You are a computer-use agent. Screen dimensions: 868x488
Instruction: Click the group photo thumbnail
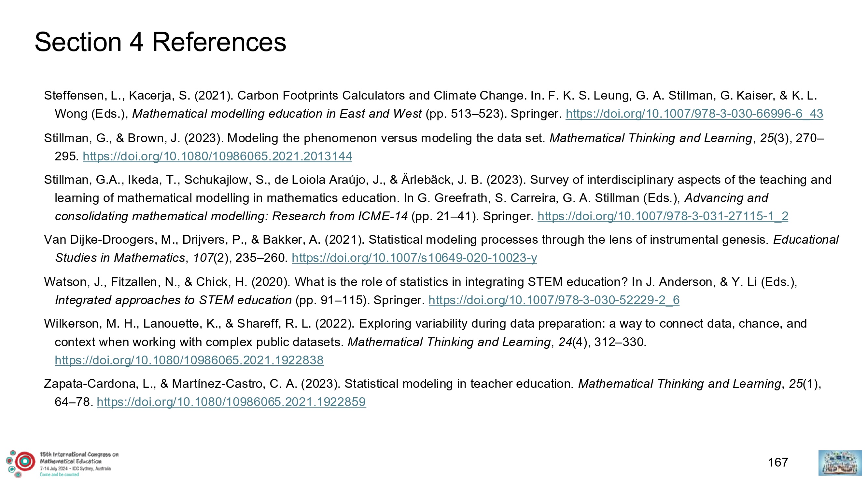840,463
